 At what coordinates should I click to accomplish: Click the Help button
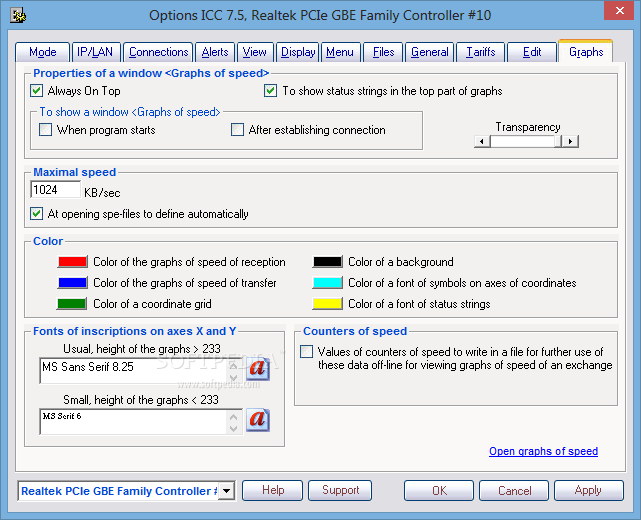(273, 490)
